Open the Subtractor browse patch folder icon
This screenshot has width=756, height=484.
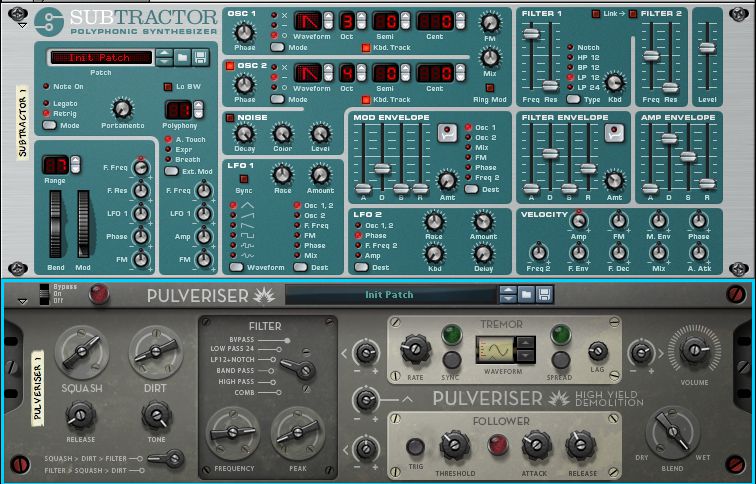182,58
